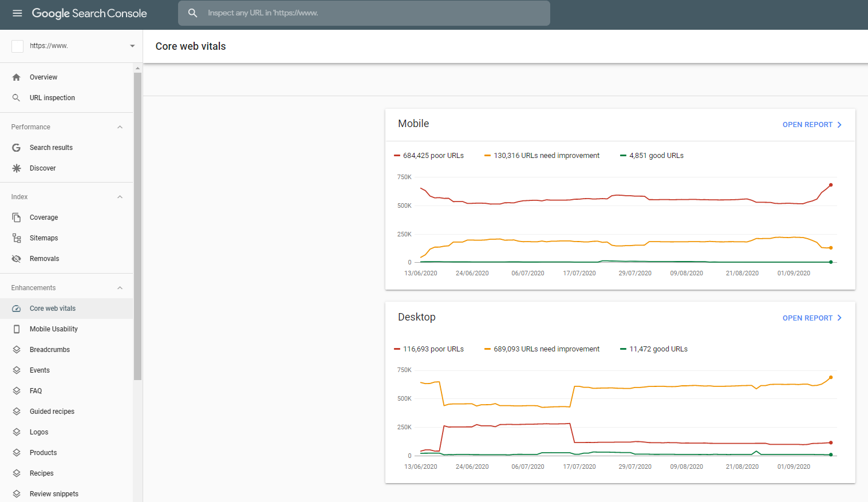
Task: Click the sidebar scrollbar up arrow
Action: point(137,68)
